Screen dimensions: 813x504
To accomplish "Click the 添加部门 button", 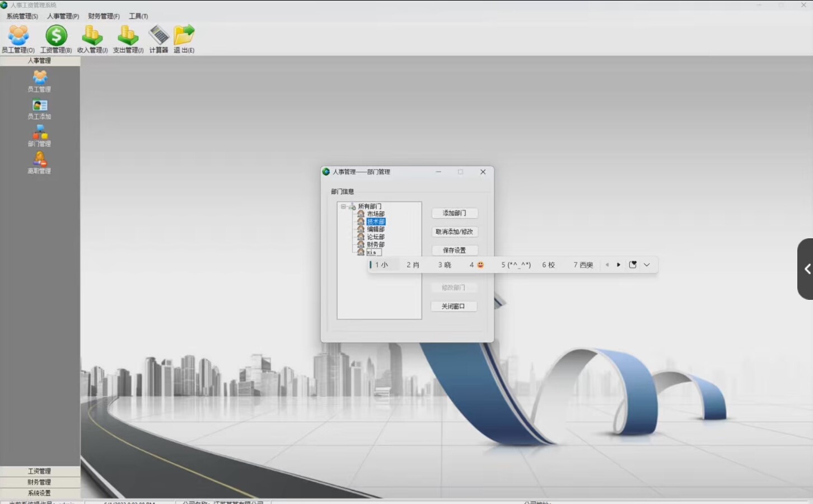I will pyautogui.click(x=454, y=213).
